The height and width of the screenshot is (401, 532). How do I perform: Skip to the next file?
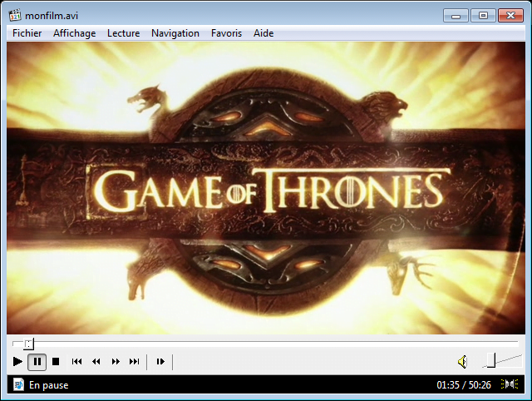135,361
